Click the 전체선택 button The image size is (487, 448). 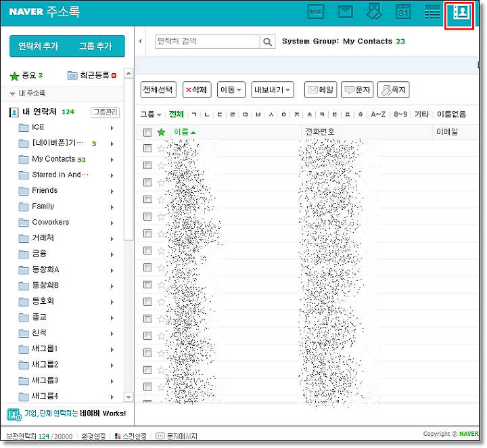pyautogui.click(x=158, y=90)
